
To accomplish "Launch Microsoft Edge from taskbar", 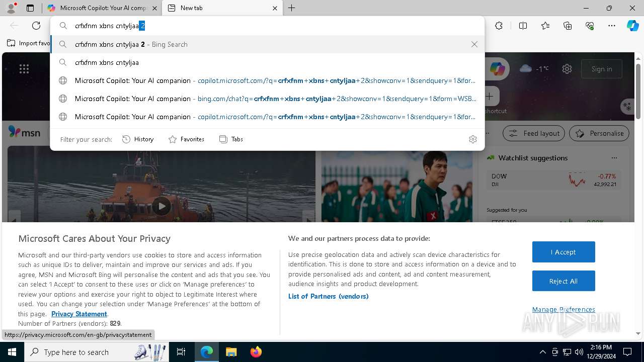I will pyautogui.click(x=207, y=352).
